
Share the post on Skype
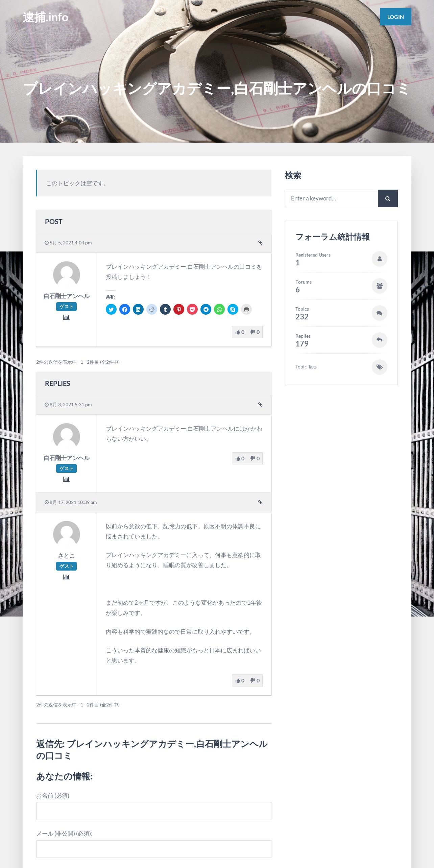(x=233, y=309)
